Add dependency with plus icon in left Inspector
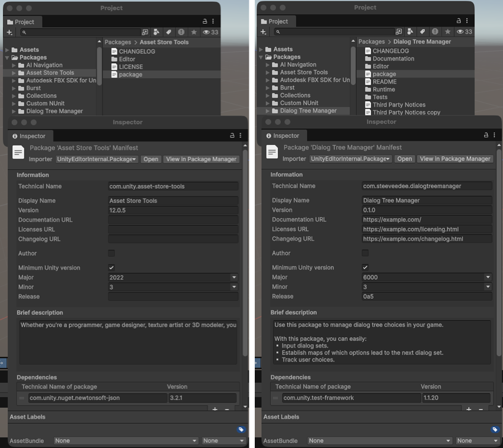The width and height of the screenshot is (503, 448). click(x=215, y=409)
